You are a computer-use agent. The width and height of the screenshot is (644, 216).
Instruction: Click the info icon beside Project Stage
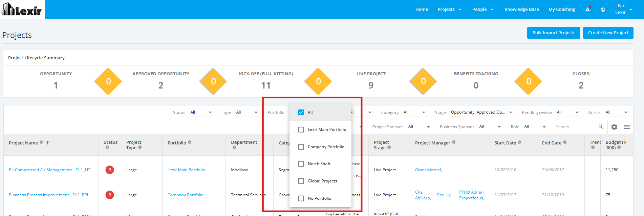[x=389, y=147]
